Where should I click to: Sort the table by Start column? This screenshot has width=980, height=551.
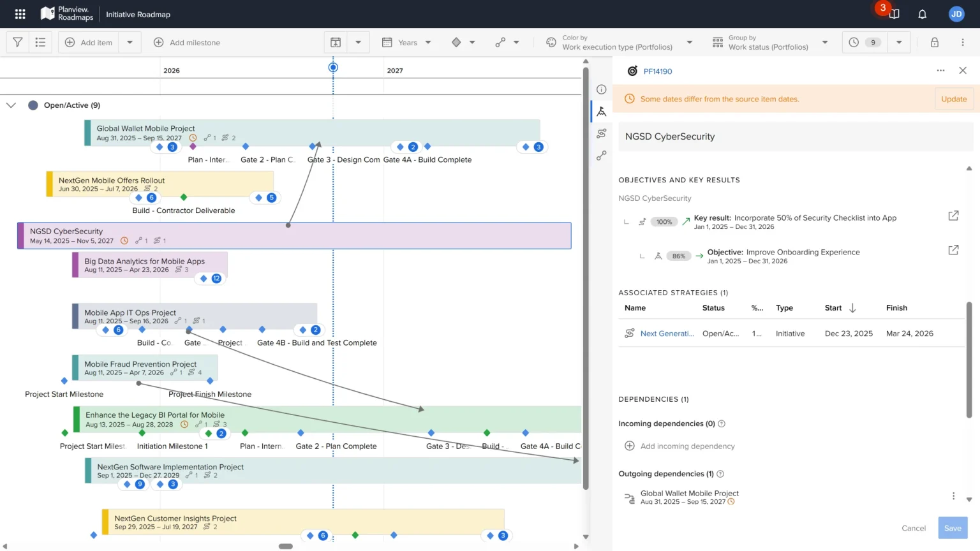840,308
